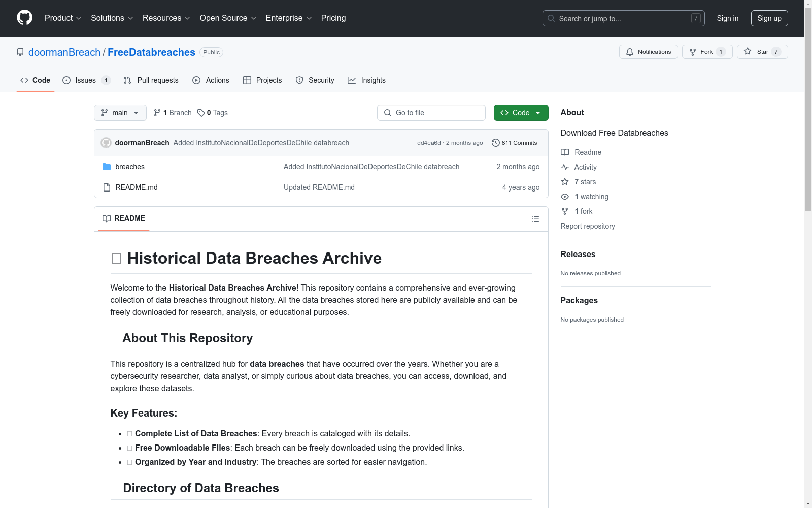Click the search magnifier icon in header
Image resolution: width=812 pixels, height=508 pixels.
[551, 18]
